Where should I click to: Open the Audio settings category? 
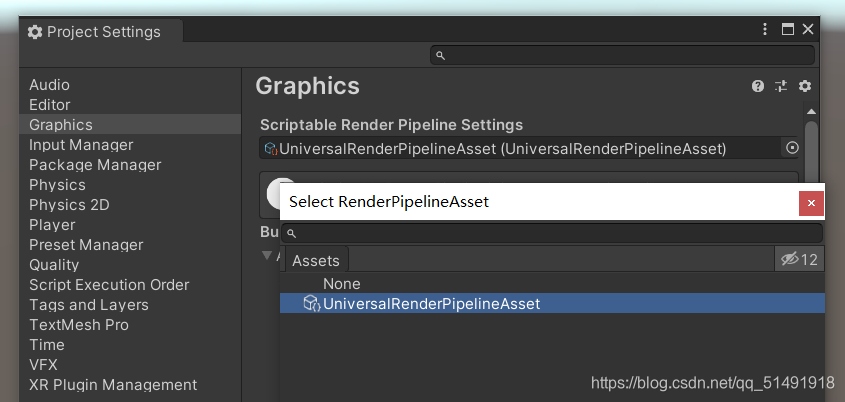point(130,85)
